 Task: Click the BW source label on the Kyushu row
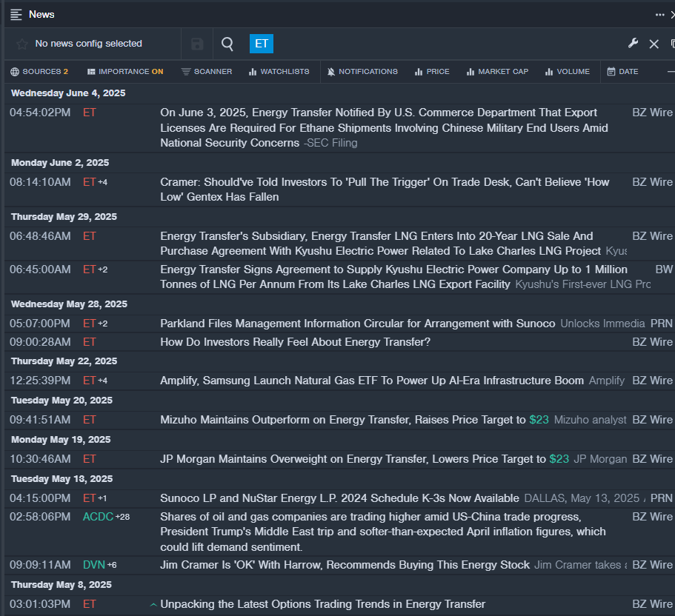[664, 269]
